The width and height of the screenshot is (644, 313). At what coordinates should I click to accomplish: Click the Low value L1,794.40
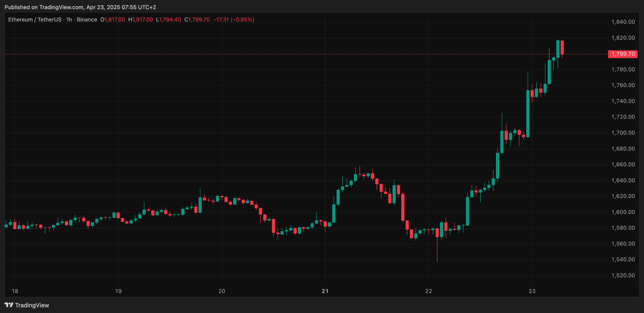click(x=168, y=19)
